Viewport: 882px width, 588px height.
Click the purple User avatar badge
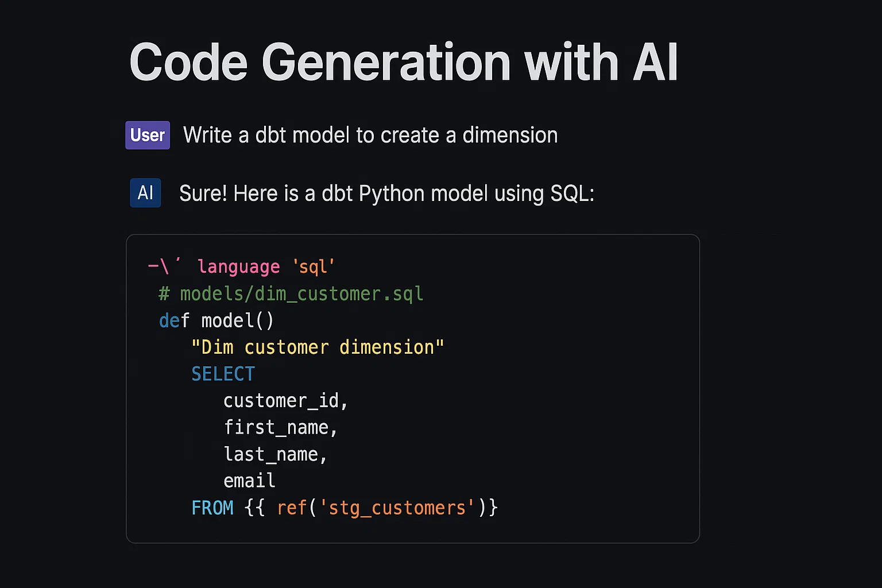coord(147,135)
